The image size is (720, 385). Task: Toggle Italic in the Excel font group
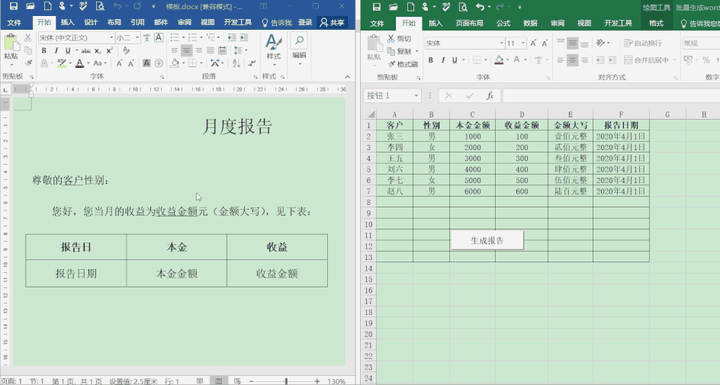(443, 60)
